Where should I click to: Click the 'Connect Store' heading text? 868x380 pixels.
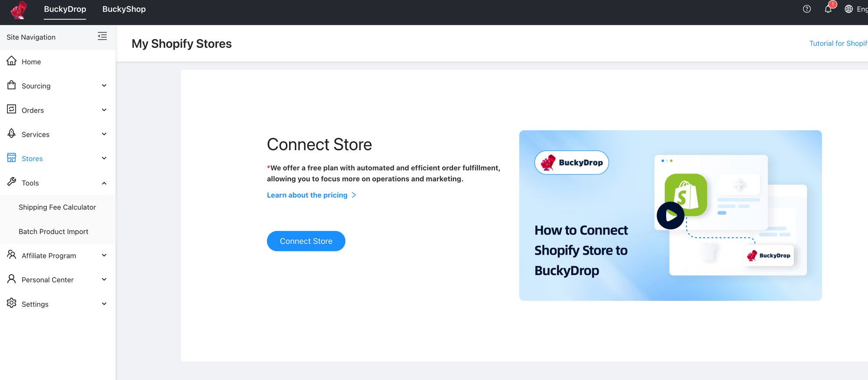click(x=319, y=144)
